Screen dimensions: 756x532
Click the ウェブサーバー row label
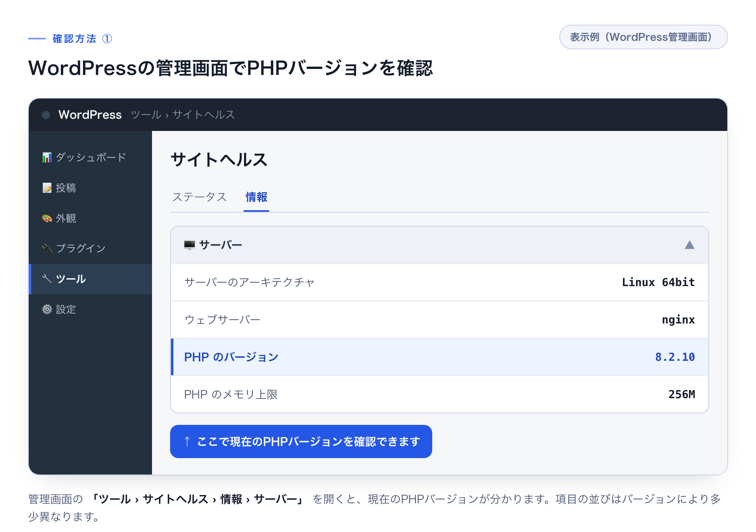[222, 320]
